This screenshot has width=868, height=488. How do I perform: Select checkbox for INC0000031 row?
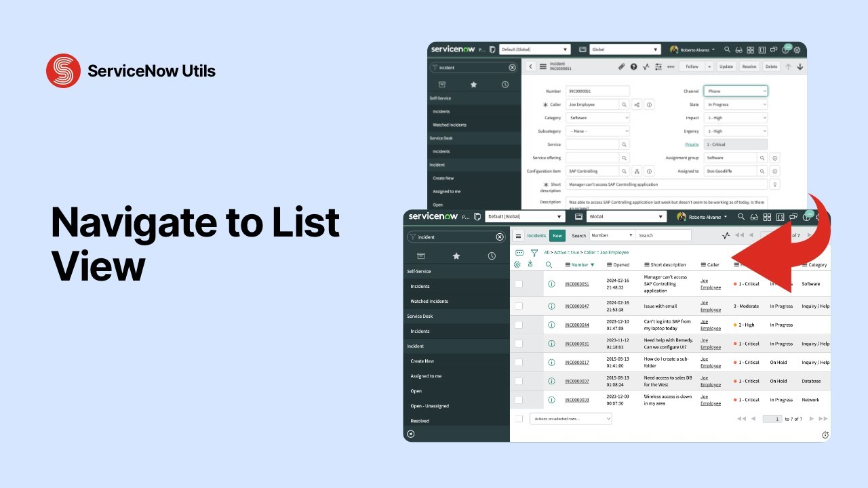click(519, 344)
